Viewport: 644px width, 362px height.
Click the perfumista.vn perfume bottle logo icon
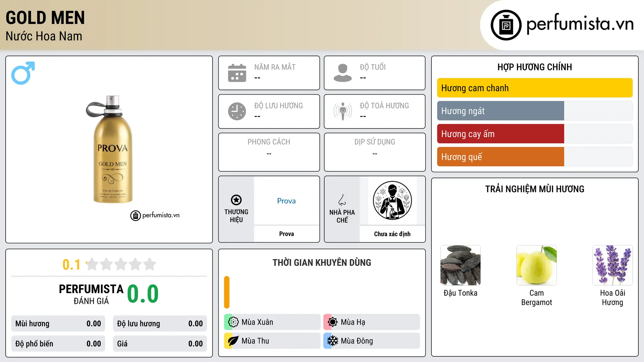point(506,25)
